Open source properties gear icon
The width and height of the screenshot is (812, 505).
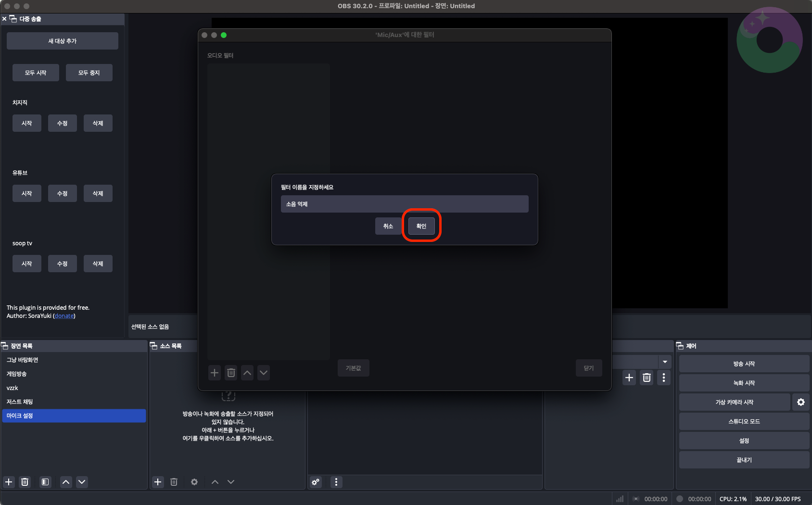click(194, 482)
